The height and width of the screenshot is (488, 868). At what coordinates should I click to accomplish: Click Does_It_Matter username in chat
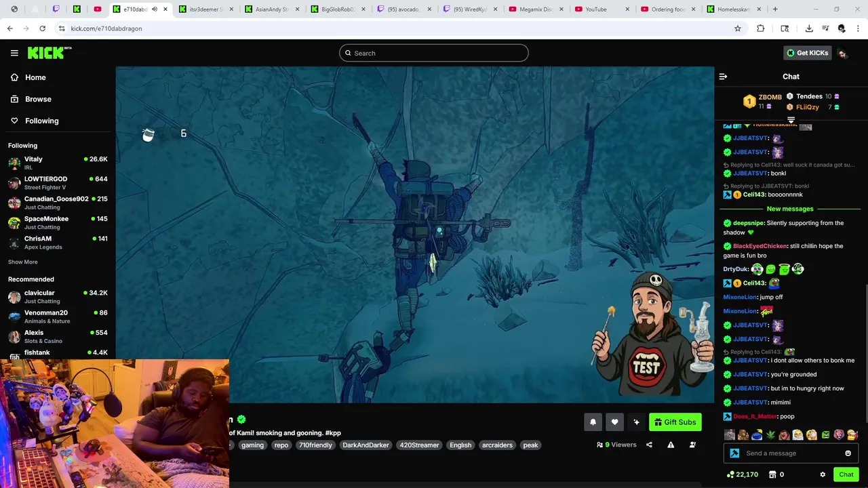[x=755, y=416]
